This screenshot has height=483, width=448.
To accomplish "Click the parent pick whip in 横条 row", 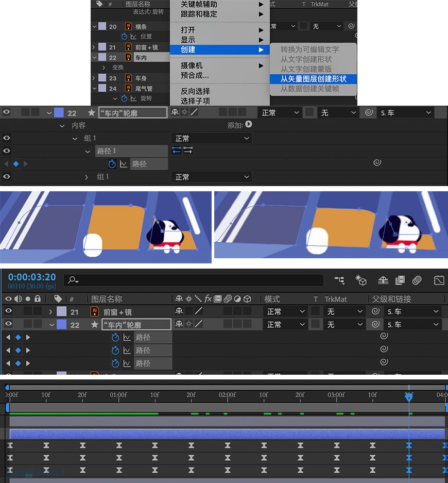I will (x=351, y=26).
